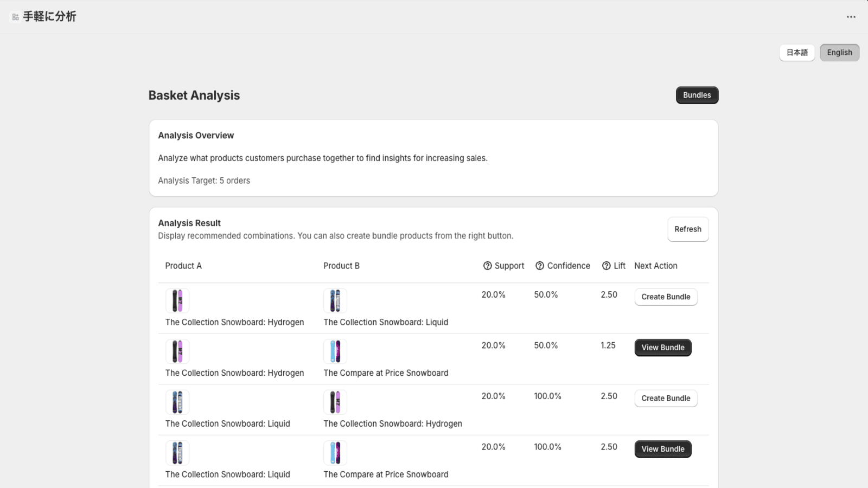Create Bundle for Liquid and Hydrogen row

tap(666, 398)
